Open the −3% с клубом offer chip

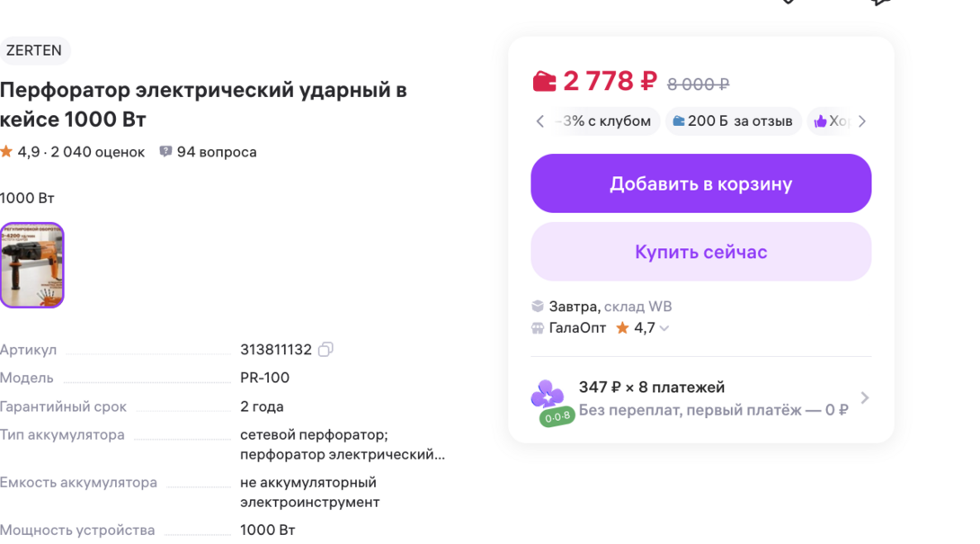tap(604, 121)
